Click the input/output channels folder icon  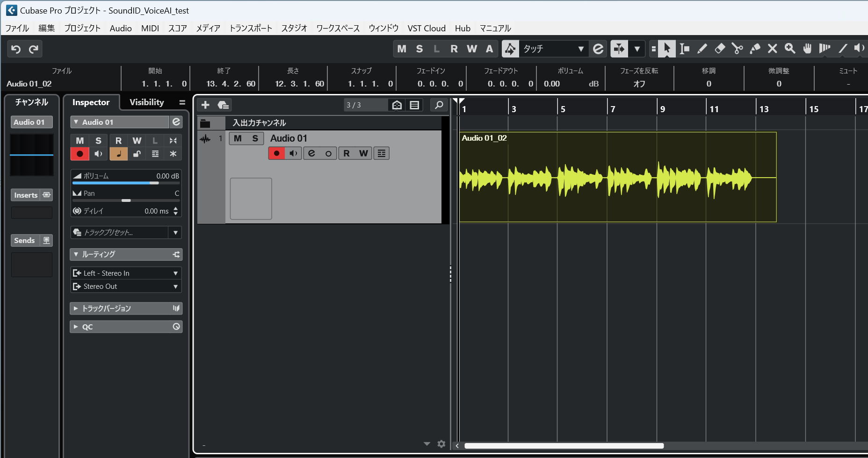click(205, 123)
